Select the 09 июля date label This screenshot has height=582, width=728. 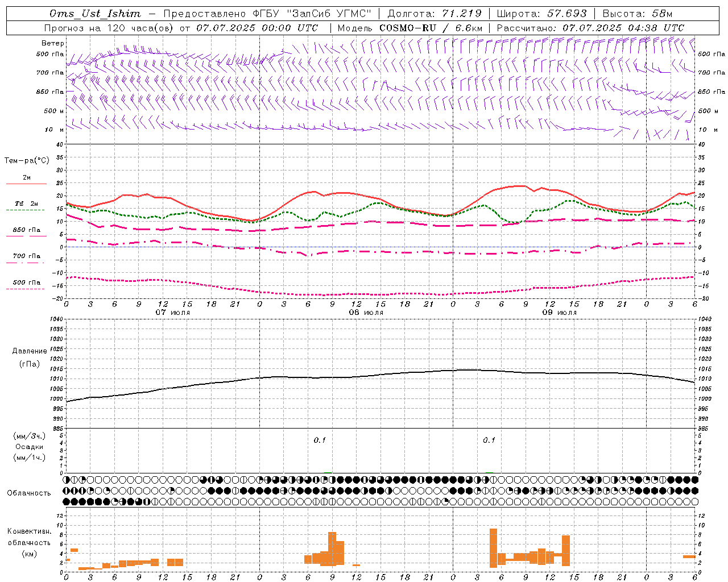coord(560,313)
